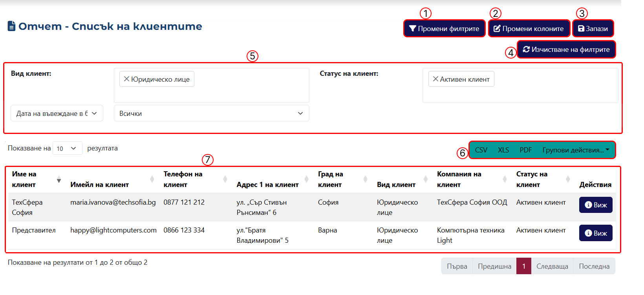The height and width of the screenshot is (295, 644).
Task: Click inside the Вид клиент filter box
Action: 211,86
